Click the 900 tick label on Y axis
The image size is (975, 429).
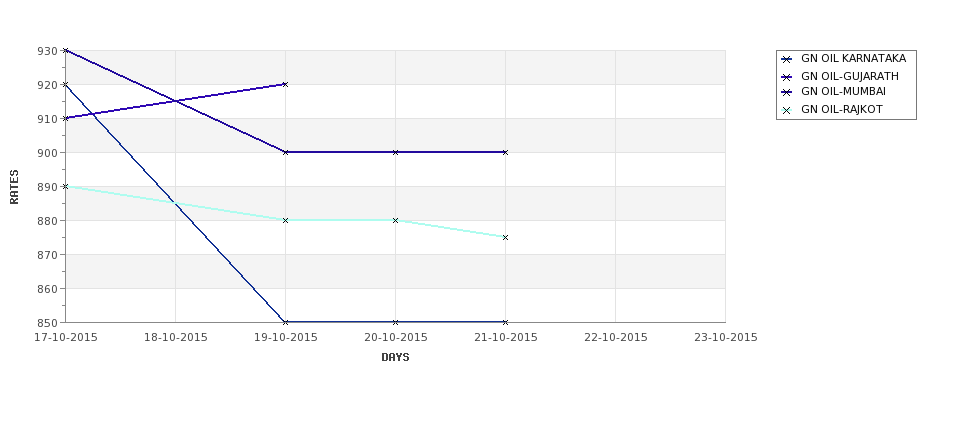point(48,152)
